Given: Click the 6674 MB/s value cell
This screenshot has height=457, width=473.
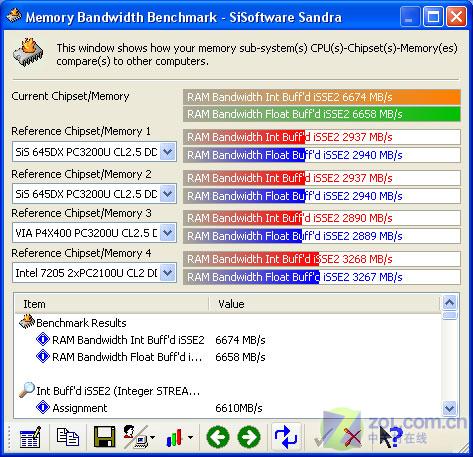Looking at the screenshot, I should pyautogui.click(x=240, y=340).
